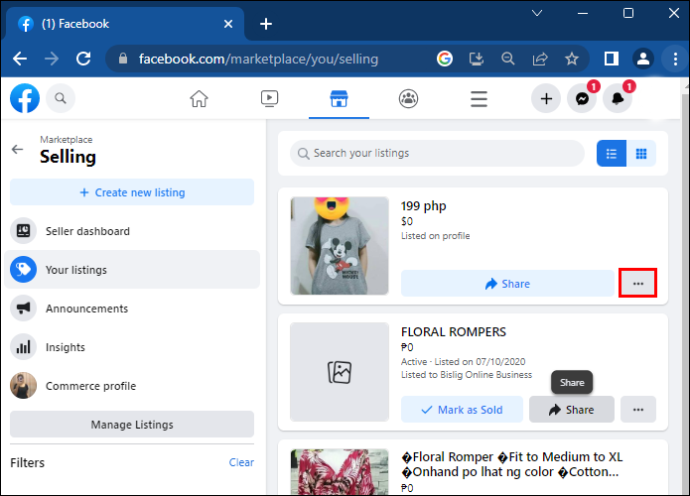
Task: Switch listings to list view
Action: point(611,154)
